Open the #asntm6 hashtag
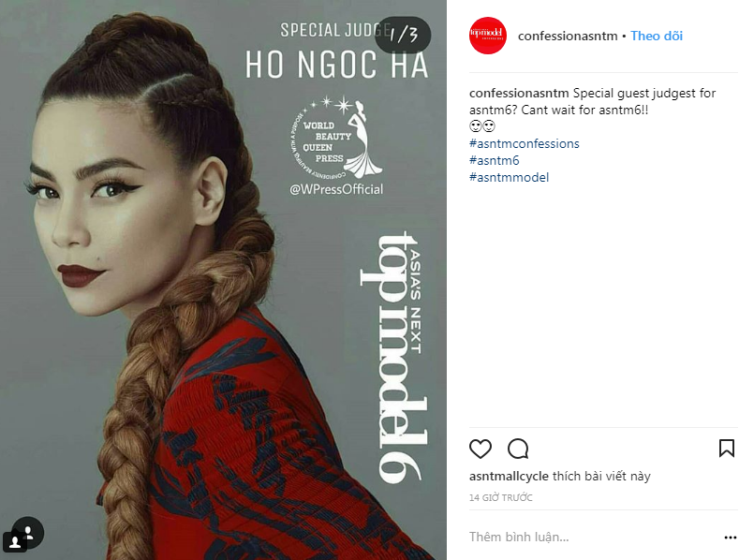 (495, 160)
